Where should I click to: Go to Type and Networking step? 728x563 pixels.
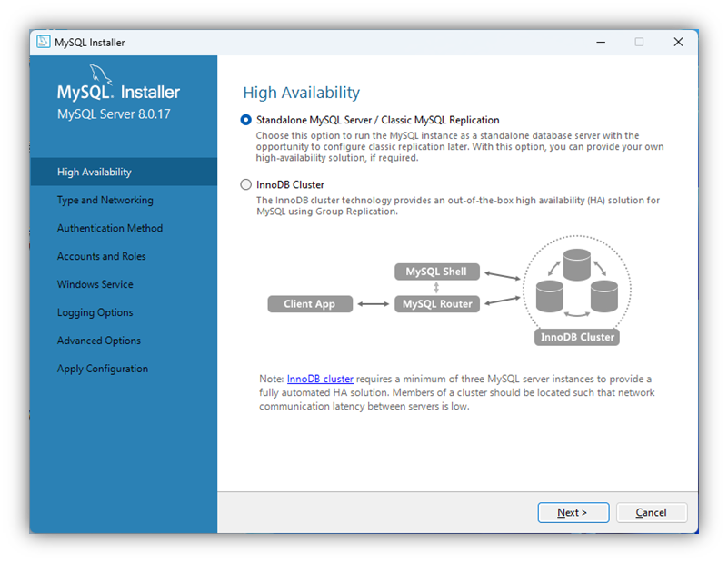tap(105, 201)
